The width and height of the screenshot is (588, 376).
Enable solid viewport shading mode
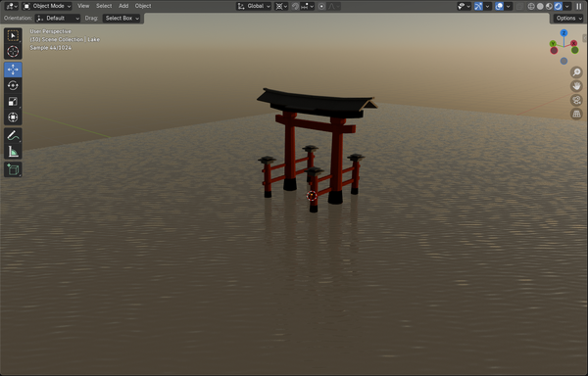pyautogui.click(x=540, y=6)
